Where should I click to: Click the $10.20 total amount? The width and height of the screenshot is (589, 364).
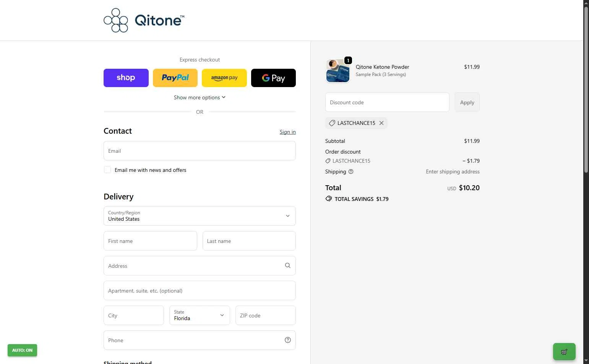point(469,188)
